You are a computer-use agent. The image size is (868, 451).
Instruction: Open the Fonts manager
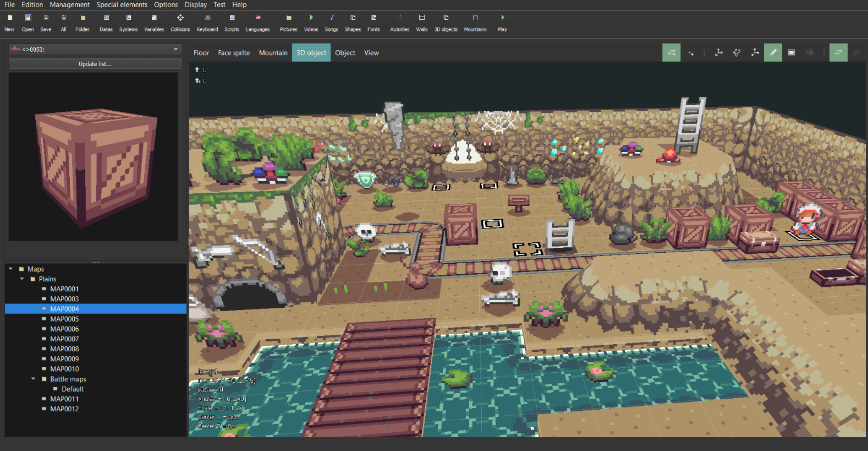point(373,23)
